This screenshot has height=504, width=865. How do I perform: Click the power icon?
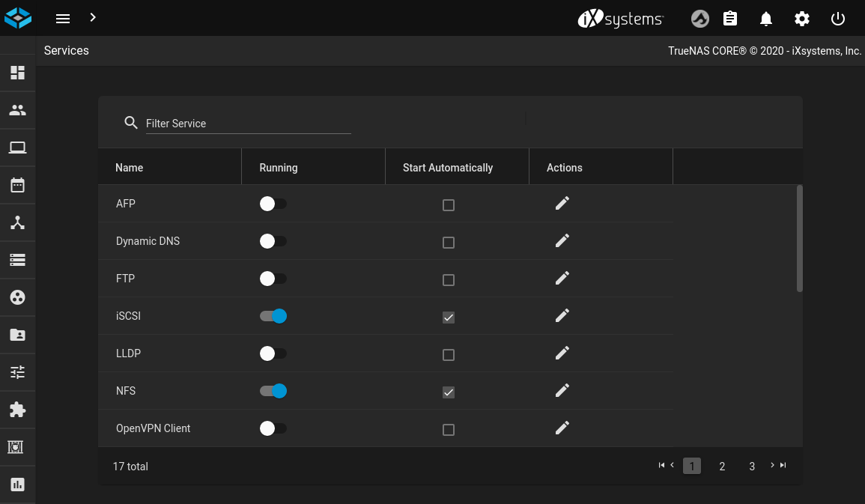coord(838,19)
